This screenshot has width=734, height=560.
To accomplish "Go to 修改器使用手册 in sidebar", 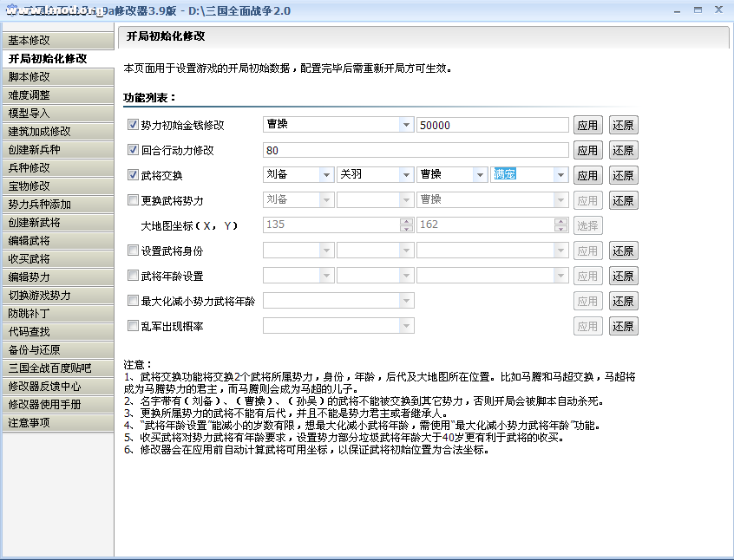I will tap(57, 405).
